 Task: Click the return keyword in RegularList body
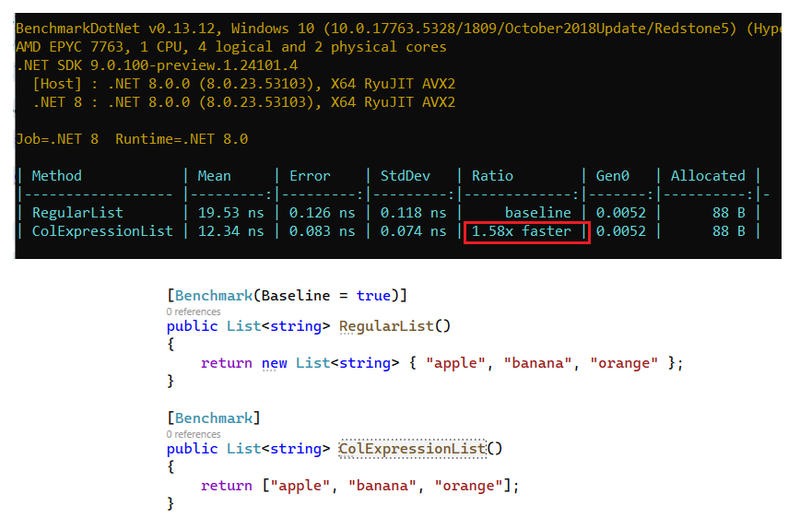[x=227, y=363]
